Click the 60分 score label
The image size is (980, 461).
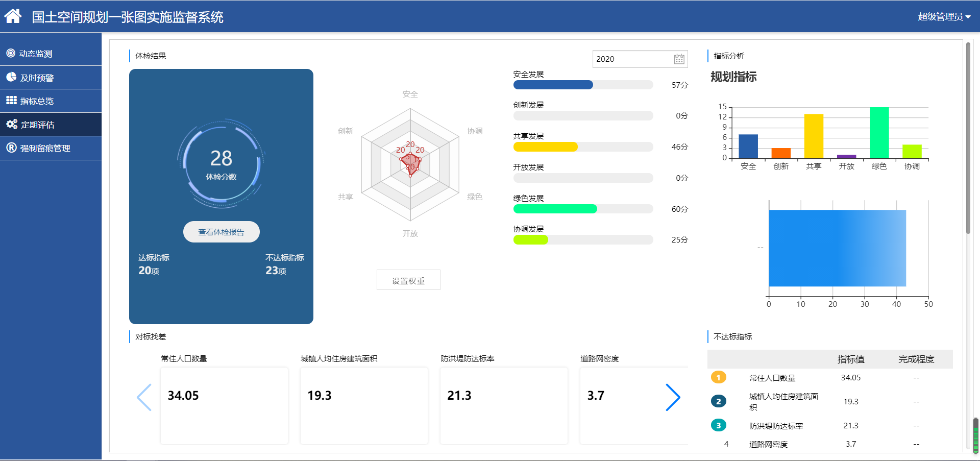coord(679,209)
